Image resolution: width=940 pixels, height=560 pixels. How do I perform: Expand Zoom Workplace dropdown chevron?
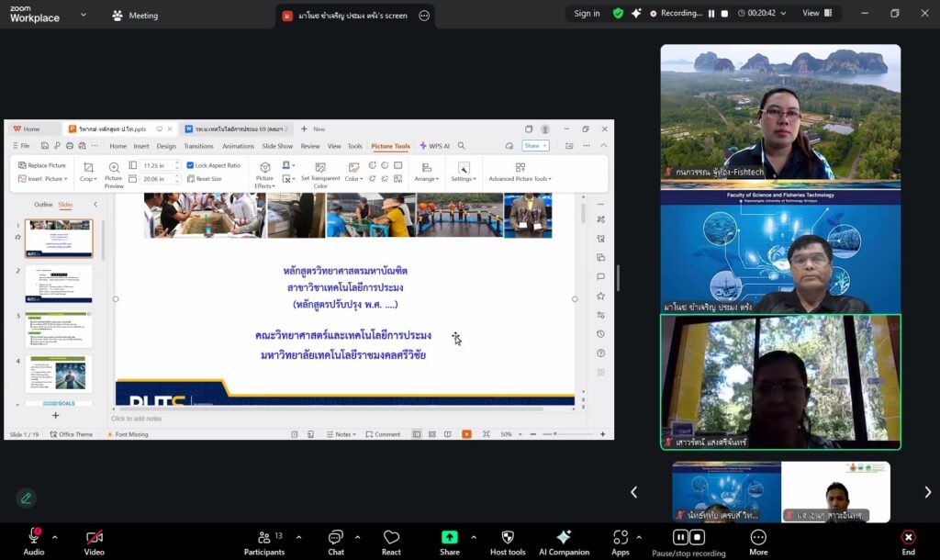[84, 15]
